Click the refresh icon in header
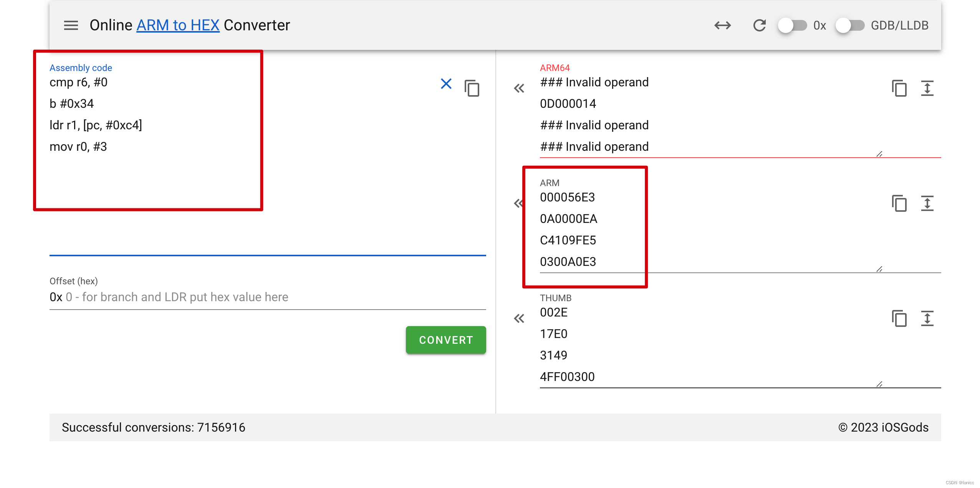Screen dimensions: 980x488 759,25
